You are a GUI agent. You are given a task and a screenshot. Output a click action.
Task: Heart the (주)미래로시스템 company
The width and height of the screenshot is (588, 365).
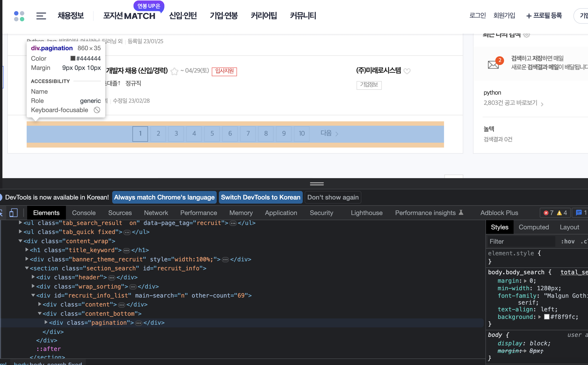pos(407,71)
